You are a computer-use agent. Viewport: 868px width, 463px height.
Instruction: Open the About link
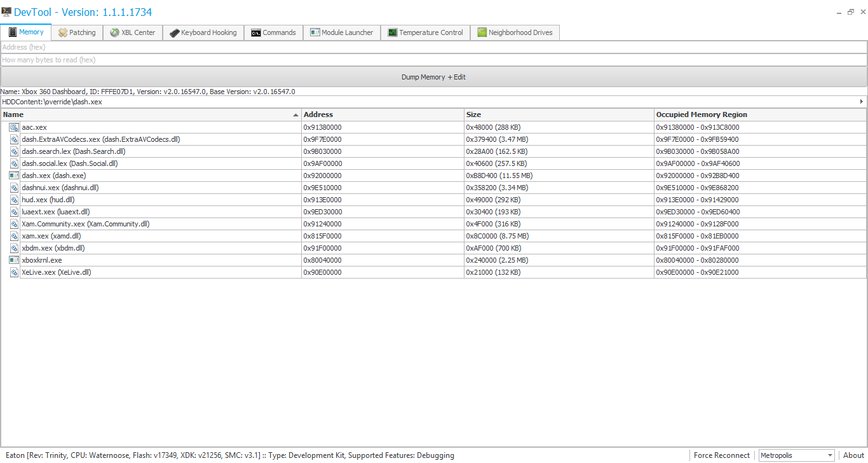coord(853,455)
